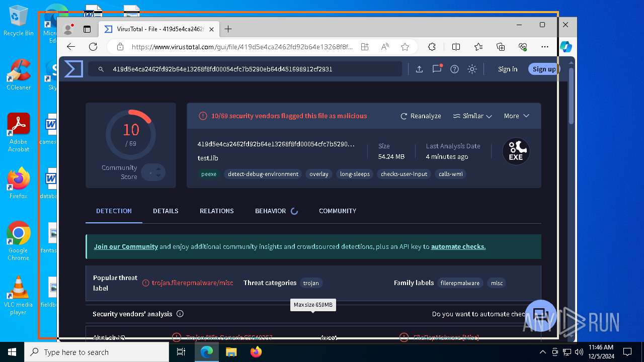Click the taskbar search box
The height and width of the screenshot is (362, 644).
[96, 352]
